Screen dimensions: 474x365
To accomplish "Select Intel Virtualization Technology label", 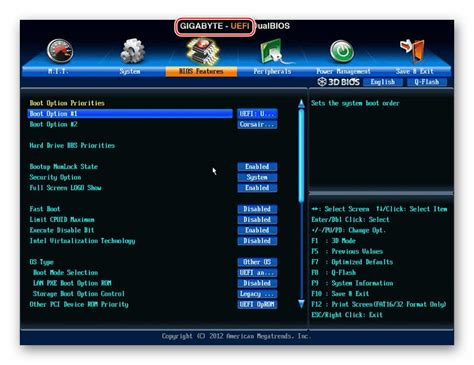I will pyautogui.click(x=82, y=241).
